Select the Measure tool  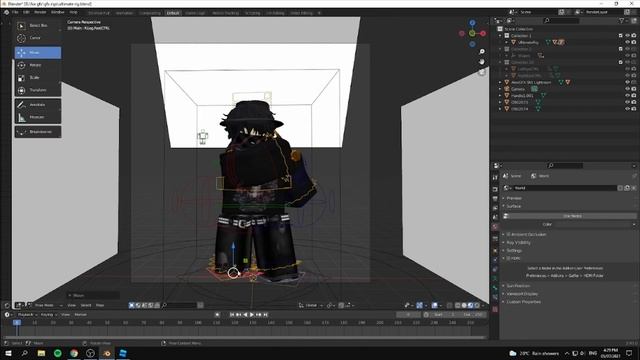(x=38, y=117)
